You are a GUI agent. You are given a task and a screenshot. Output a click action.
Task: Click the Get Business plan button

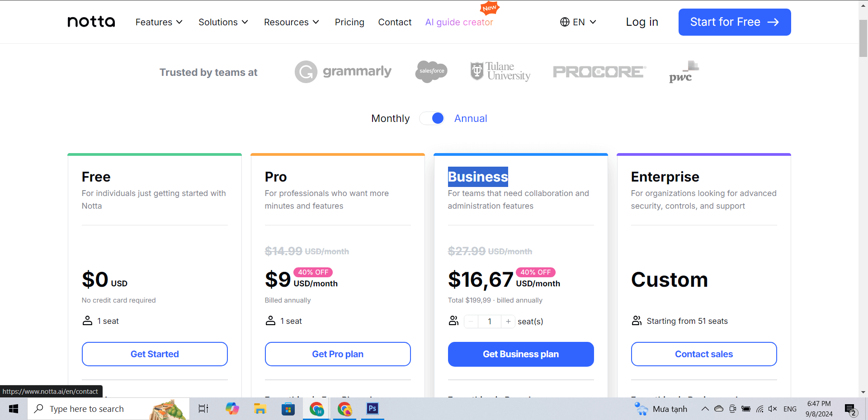(x=521, y=354)
